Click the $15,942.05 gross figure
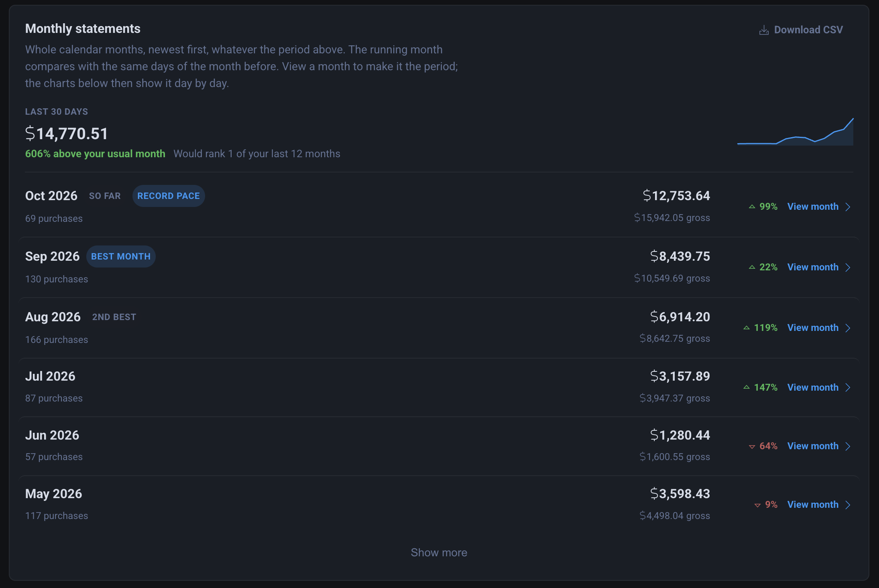Screen dimensions: 879x588 point(672,218)
